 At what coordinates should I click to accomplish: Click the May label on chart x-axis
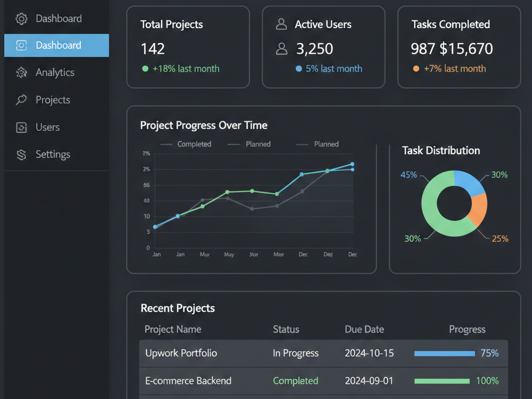229,254
